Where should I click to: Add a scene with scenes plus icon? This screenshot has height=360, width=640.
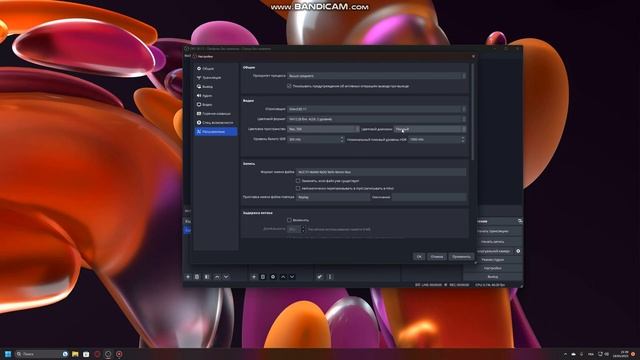click(188, 277)
